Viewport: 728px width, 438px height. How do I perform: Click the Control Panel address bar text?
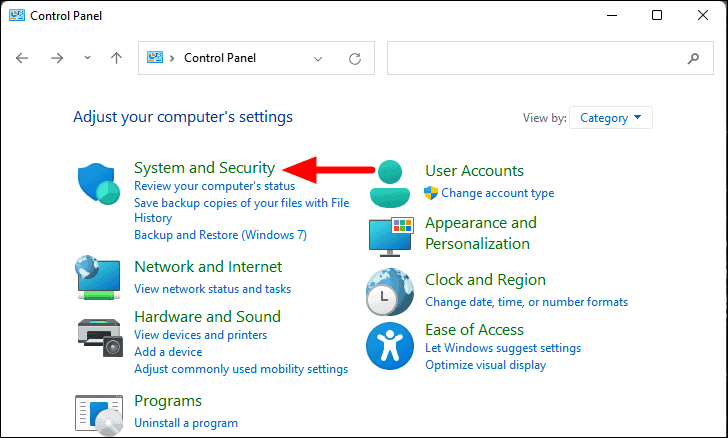(220, 58)
